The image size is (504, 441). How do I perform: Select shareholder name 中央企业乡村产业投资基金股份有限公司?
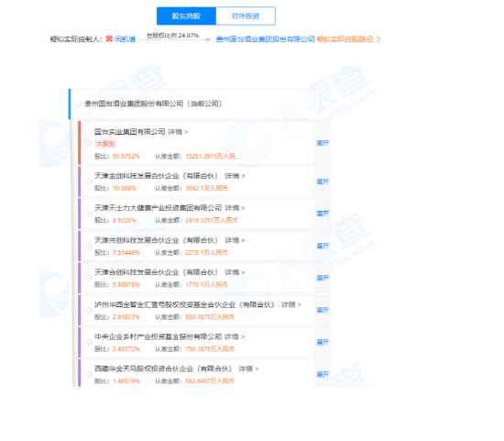(x=159, y=336)
